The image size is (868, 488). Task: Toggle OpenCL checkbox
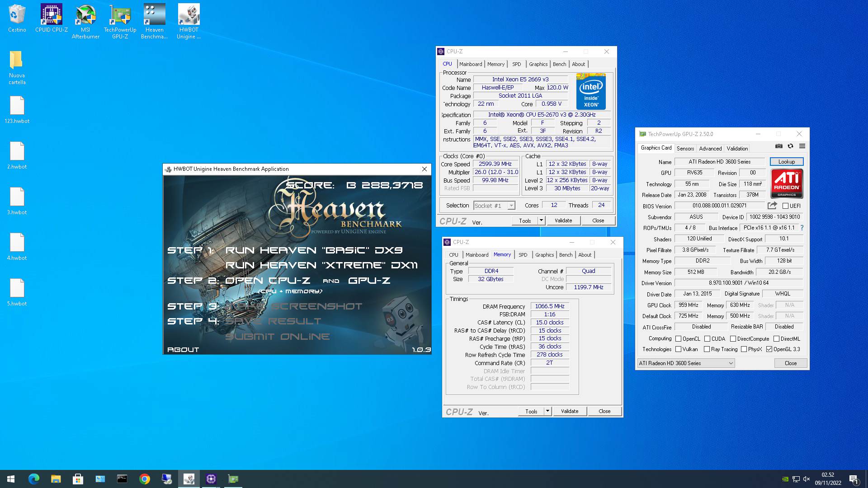[678, 338]
